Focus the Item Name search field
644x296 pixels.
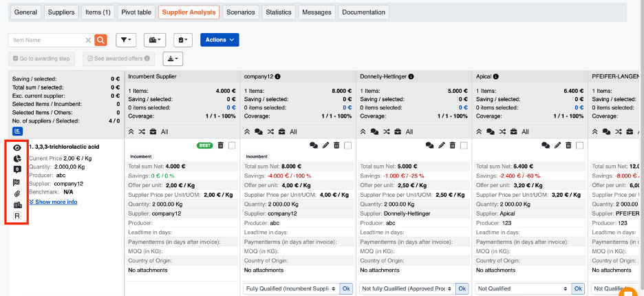pyautogui.click(x=47, y=40)
